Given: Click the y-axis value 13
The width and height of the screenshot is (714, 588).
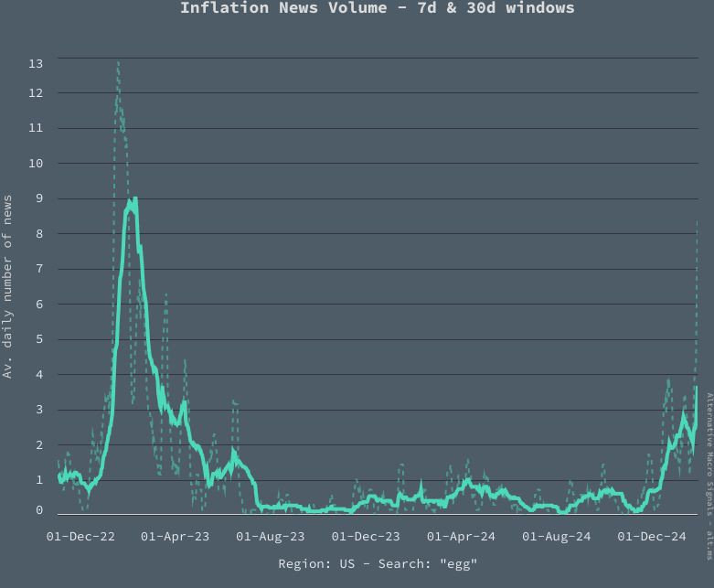Looking at the screenshot, I should point(36,64).
